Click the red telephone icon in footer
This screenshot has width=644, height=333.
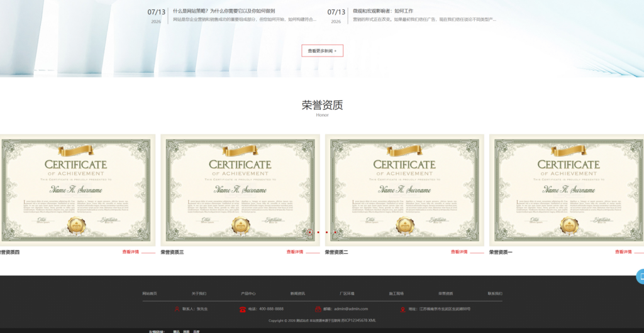pos(242,309)
